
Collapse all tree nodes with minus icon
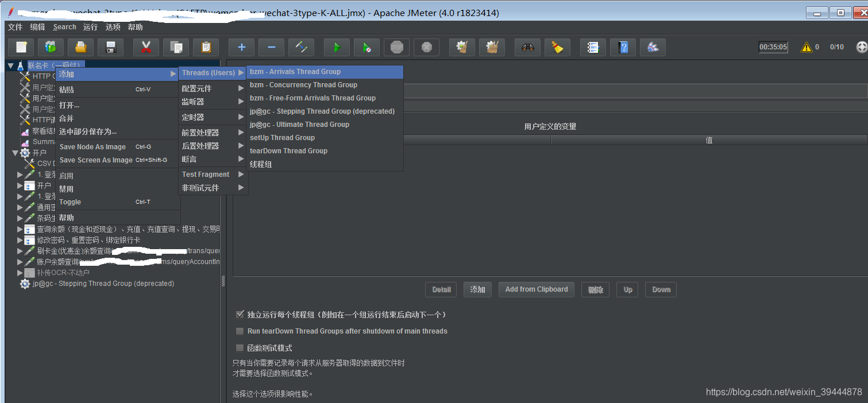click(271, 47)
